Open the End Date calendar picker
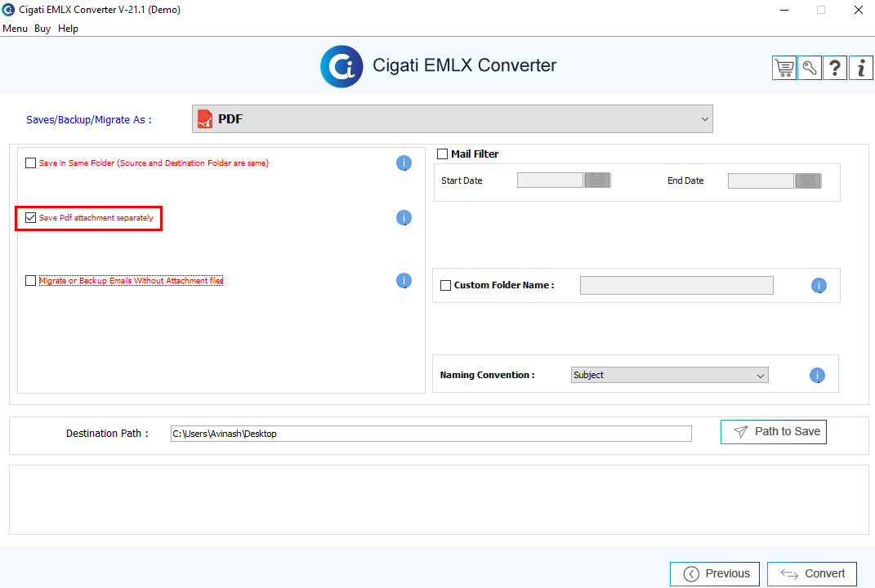 808,180
